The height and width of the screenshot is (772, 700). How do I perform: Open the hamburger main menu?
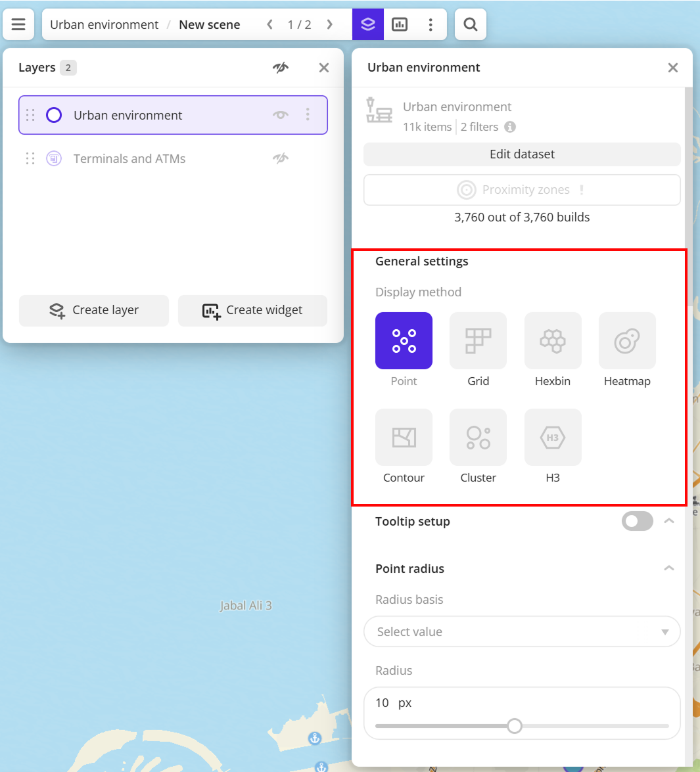pos(18,25)
